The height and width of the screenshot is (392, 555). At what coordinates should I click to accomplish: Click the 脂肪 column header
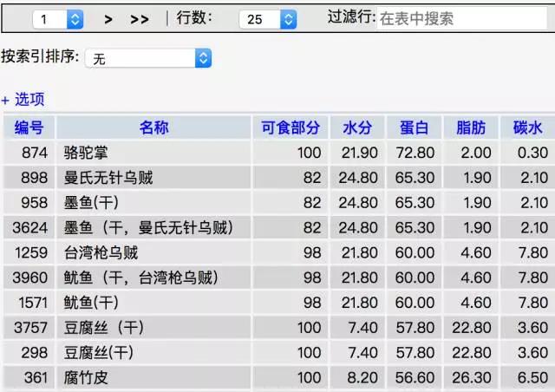470,127
